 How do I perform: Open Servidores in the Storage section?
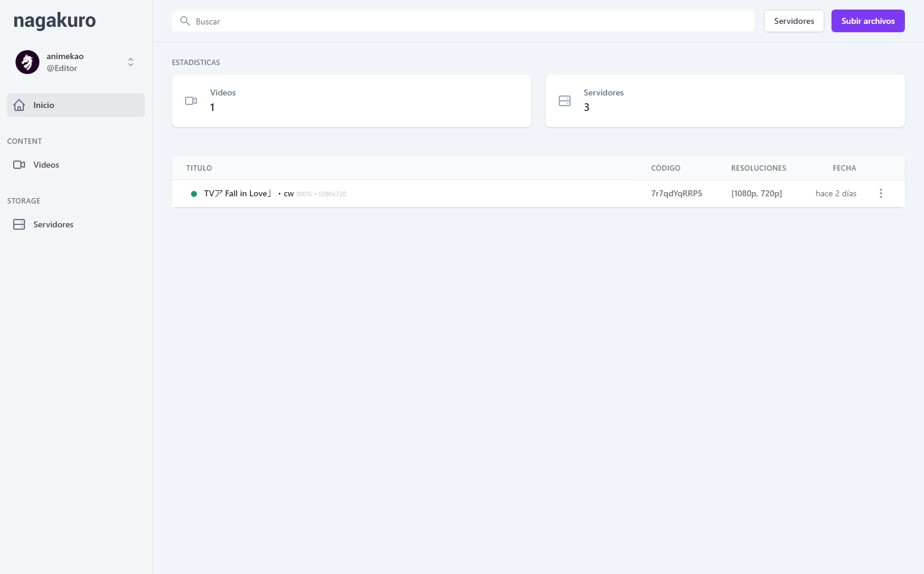click(53, 224)
